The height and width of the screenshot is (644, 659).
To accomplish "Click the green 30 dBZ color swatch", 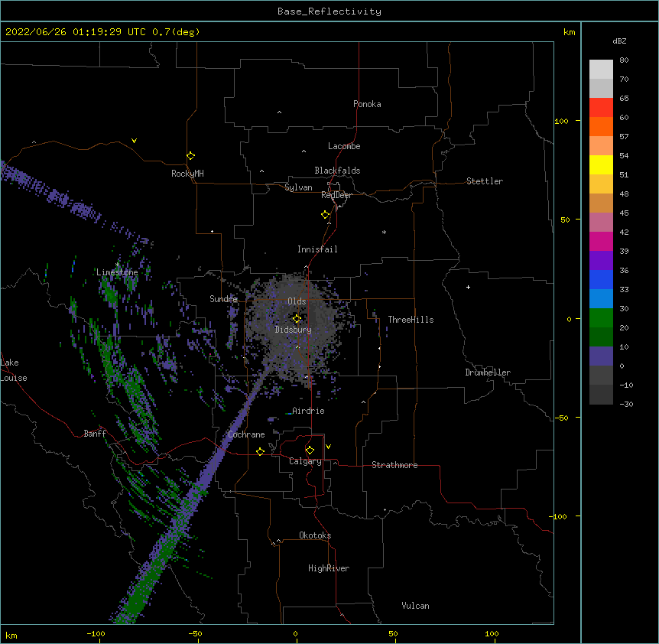I will (x=601, y=318).
